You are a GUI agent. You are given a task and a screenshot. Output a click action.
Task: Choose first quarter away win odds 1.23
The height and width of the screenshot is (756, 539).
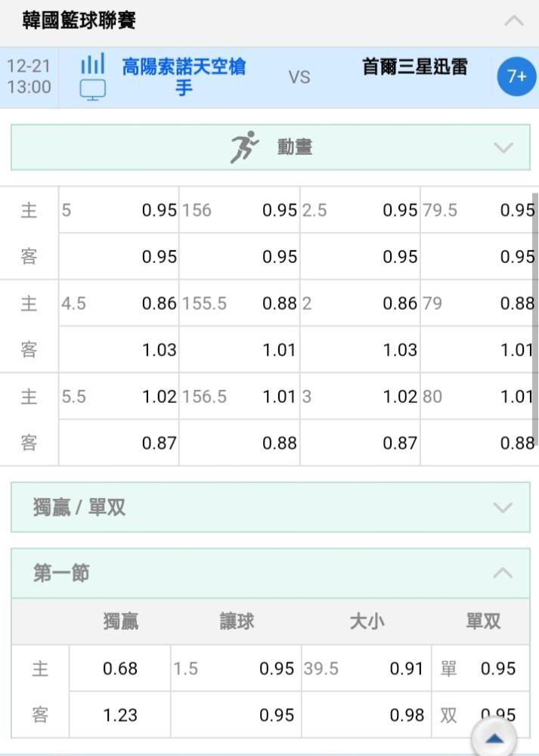coord(120,715)
